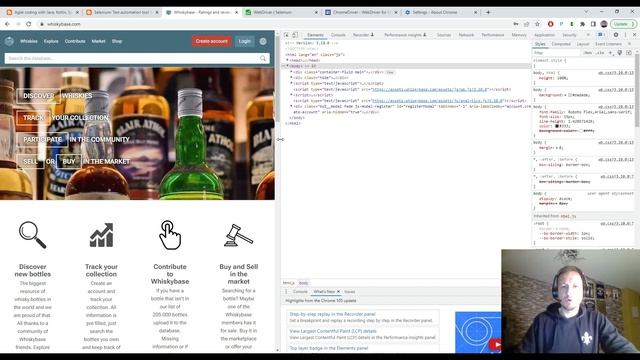Screen dimensions: 640x360
Task: Expand the first script text/javascript node
Action: (291, 83)
